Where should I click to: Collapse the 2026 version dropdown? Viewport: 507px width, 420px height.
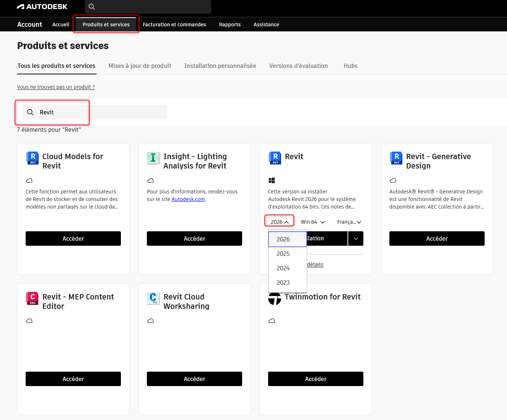280,222
